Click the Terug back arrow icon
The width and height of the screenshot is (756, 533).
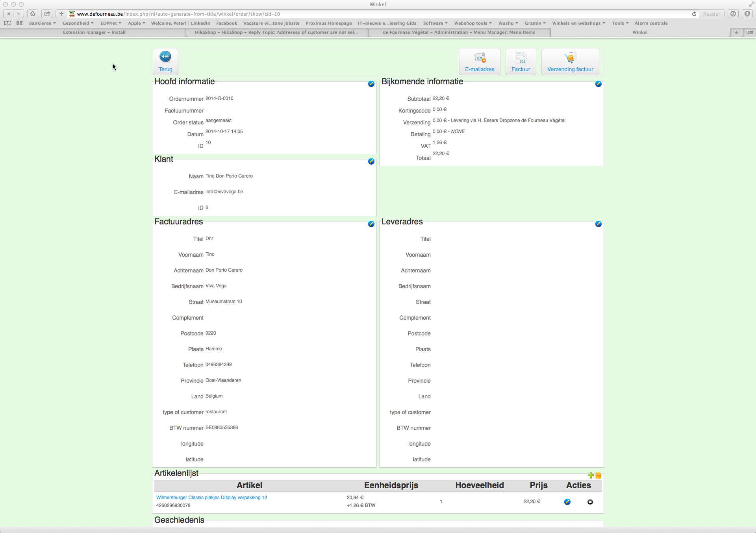(165, 57)
